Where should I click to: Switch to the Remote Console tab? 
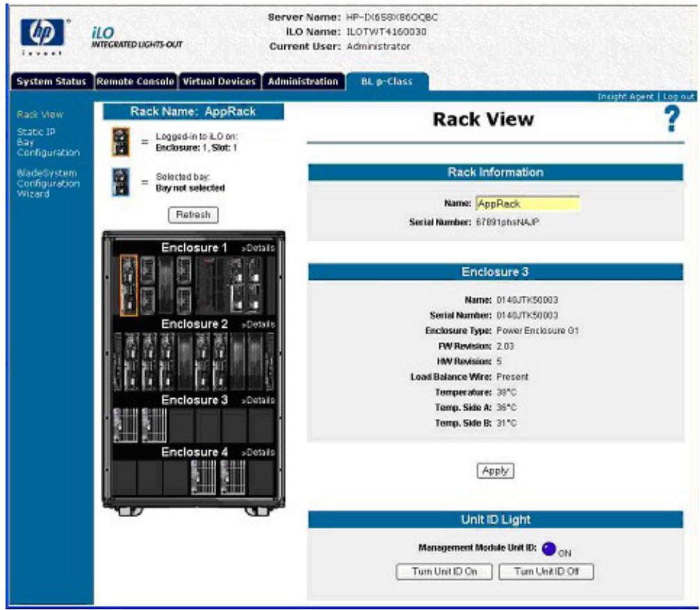click(x=136, y=81)
